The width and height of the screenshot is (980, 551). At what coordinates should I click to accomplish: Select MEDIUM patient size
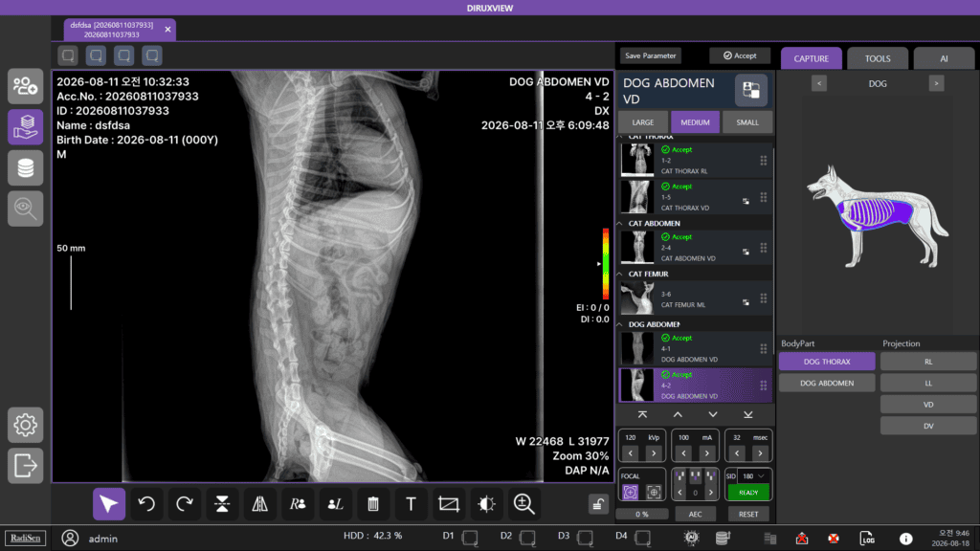click(695, 122)
